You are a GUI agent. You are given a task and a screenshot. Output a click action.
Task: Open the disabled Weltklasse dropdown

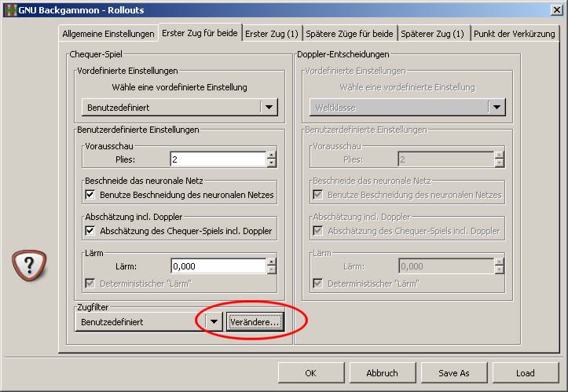407,108
